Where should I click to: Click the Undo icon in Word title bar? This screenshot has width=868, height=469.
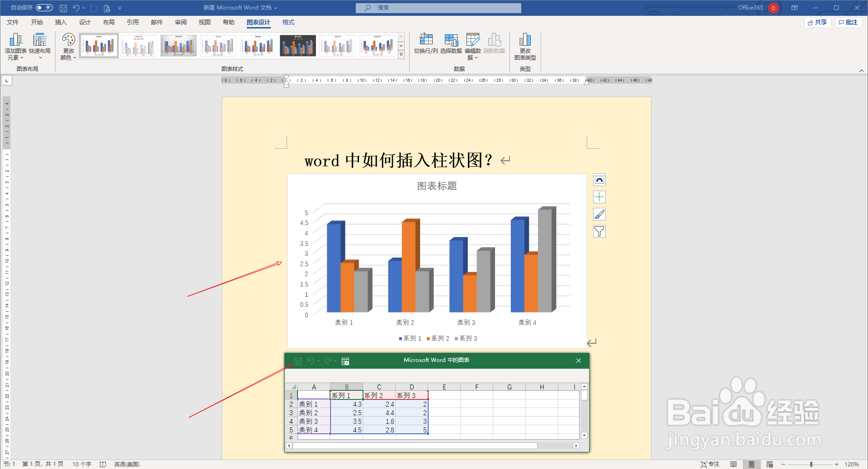76,8
